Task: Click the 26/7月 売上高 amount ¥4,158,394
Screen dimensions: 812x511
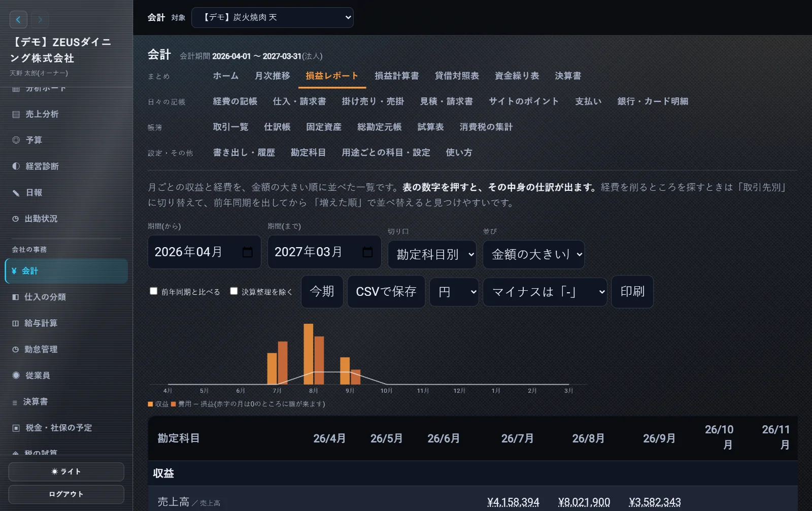Action: (x=513, y=502)
